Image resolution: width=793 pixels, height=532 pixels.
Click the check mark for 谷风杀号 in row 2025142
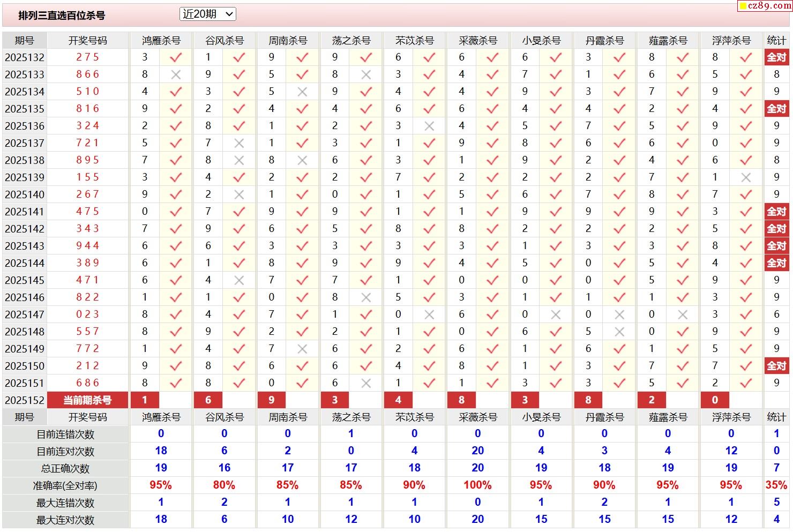pyautogui.click(x=239, y=229)
